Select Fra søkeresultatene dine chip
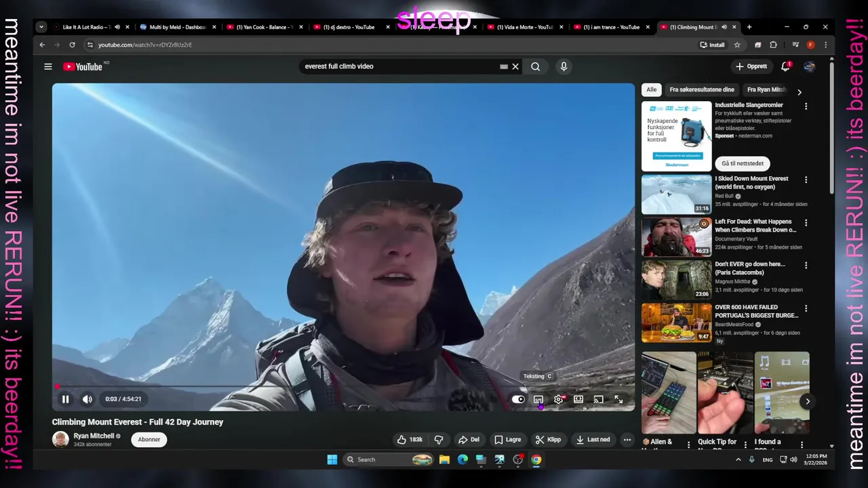868x488 pixels. pyautogui.click(x=702, y=89)
